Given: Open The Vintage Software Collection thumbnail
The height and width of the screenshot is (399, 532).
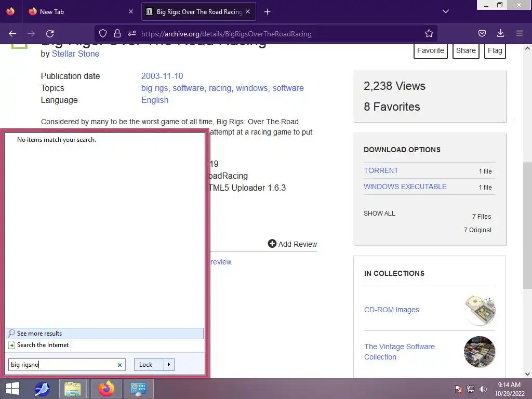Looking at the screenshot, I should coord(480,352).
